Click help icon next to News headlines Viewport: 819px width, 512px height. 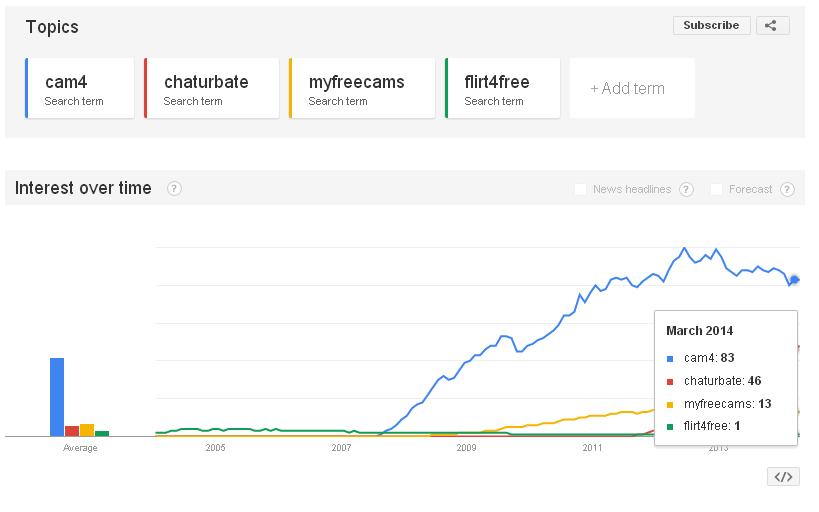click(x=686, y=189)
